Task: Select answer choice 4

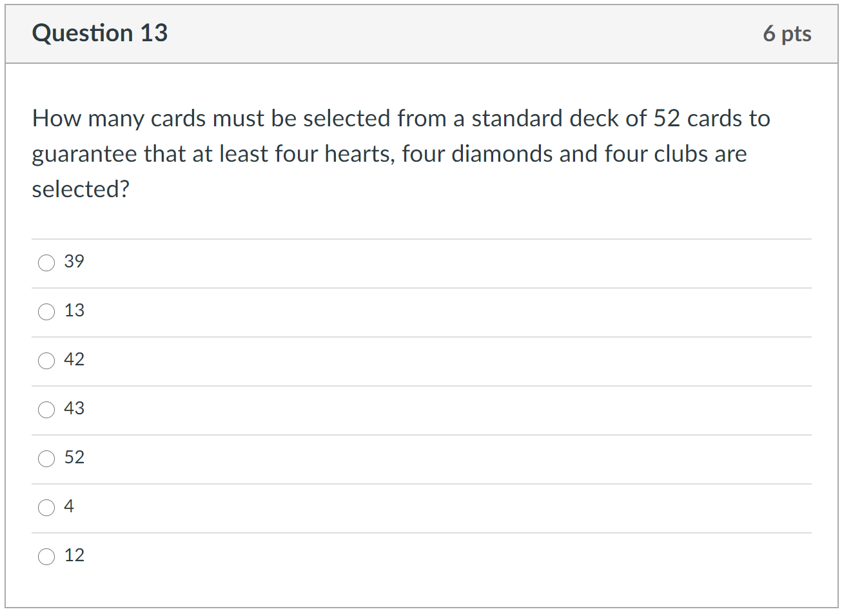Action: coord(46,508)
